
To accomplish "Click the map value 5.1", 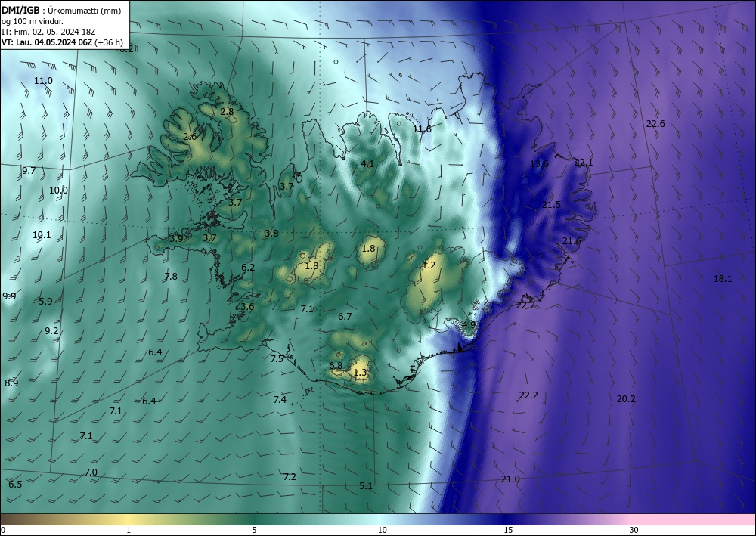I will (366, 485).
